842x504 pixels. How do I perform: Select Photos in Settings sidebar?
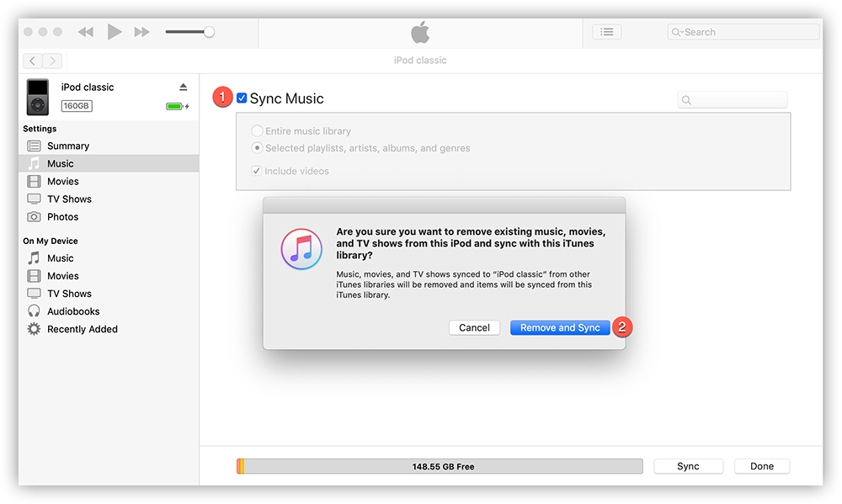[x=62, y=217]
